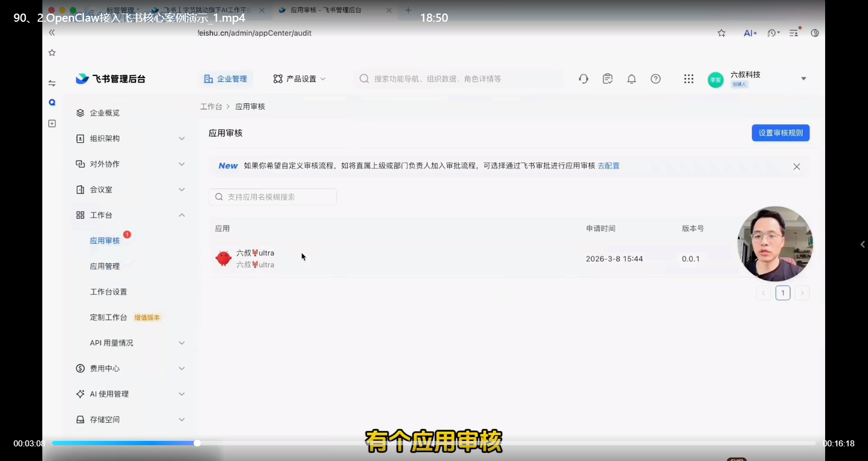Open a new browser tab with plus
The image size is (868, 461).
point(408,10)
